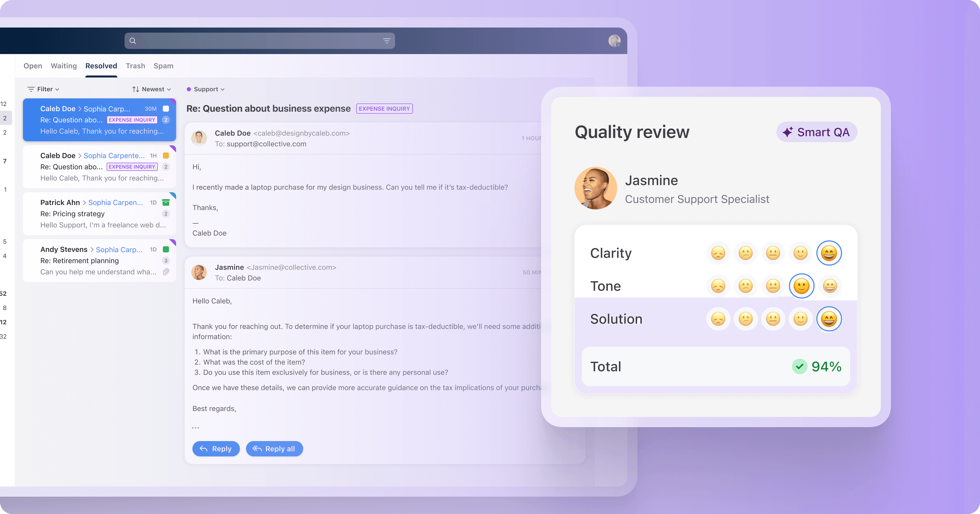Image resolution: width=980 pixels, height=514 pixels.
Task: Click the Smart QA sparkle badge
Action: [x=816, y=132]
